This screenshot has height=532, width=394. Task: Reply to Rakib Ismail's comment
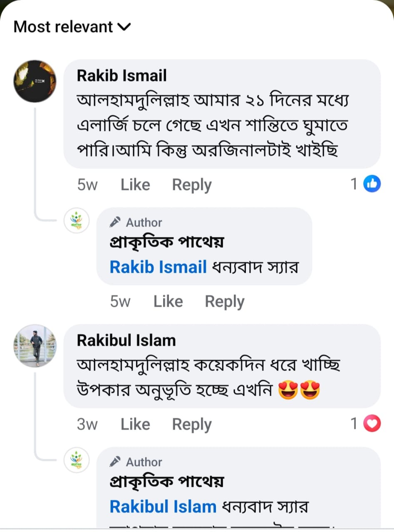click(x=192, y=185)
